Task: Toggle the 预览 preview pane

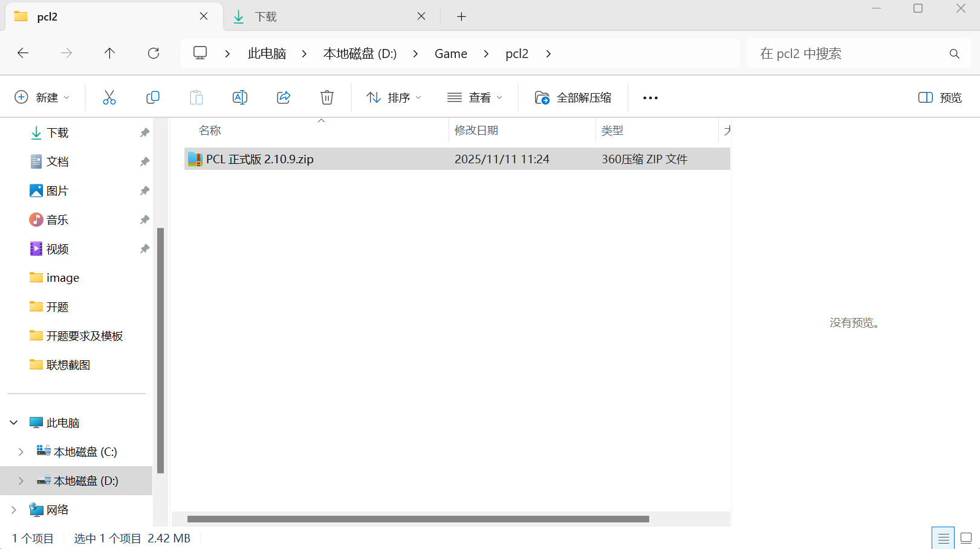Action: [938, 97]
